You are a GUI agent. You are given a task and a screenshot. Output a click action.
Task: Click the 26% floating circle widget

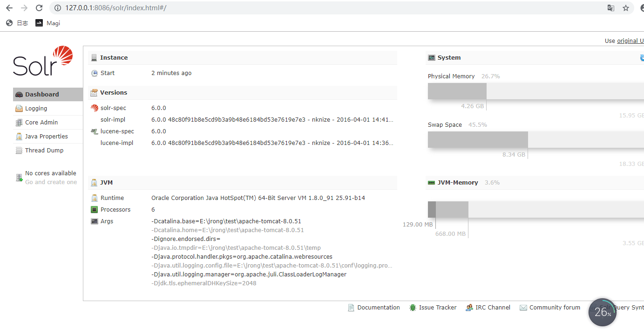[x=603, y=312]
